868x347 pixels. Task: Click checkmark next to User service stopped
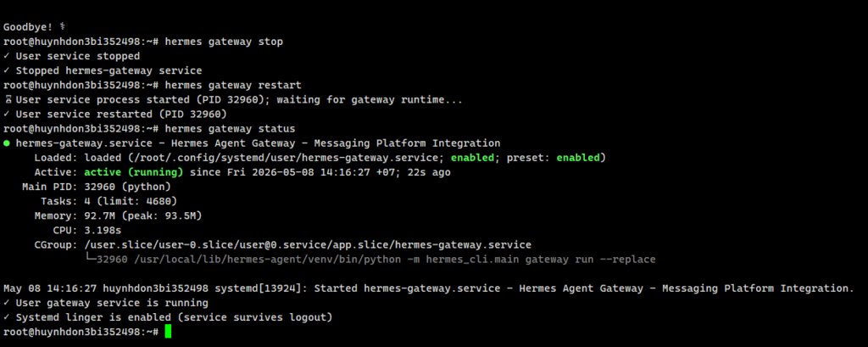[7, 56]
